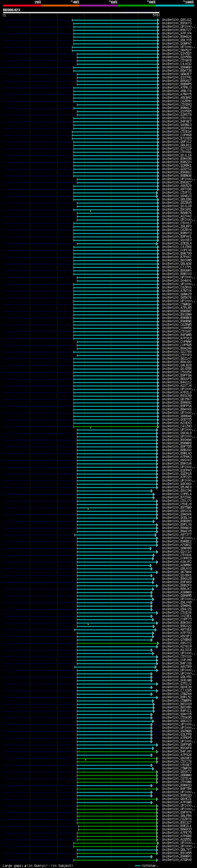
Task: Select the UniRef100_A7PRJ3 label
Action: pyautogui.click(x=177, y=88)
